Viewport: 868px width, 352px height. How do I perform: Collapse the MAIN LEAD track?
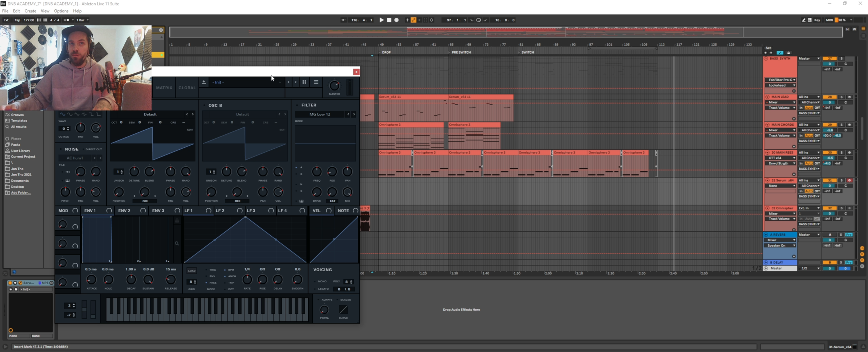(x=767, y=97)
